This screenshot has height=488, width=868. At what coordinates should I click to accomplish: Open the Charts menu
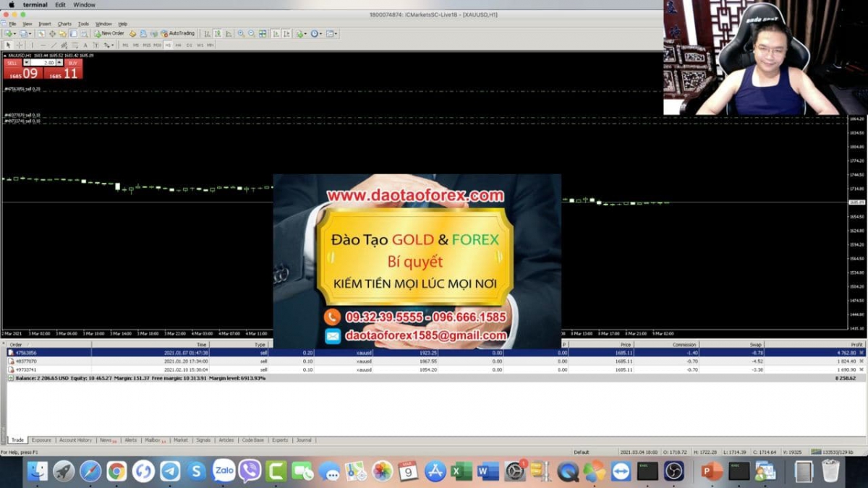point(64,24)
